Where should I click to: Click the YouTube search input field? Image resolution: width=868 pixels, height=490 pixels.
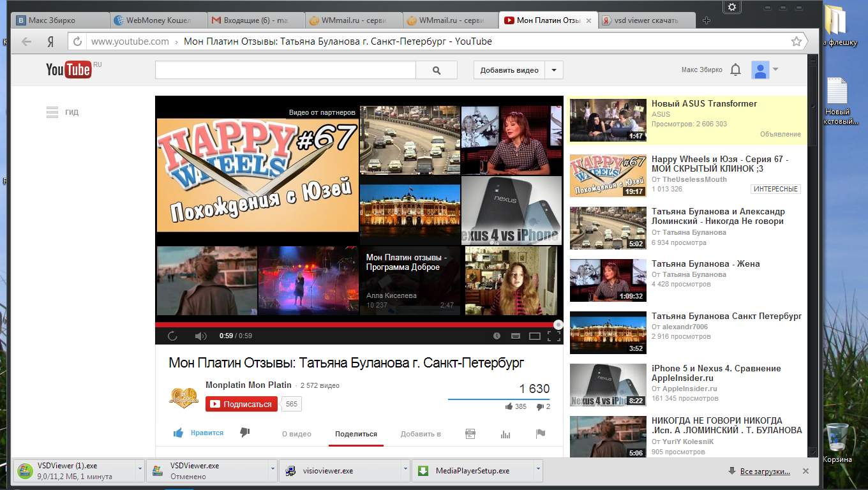[x=285, y=70]
